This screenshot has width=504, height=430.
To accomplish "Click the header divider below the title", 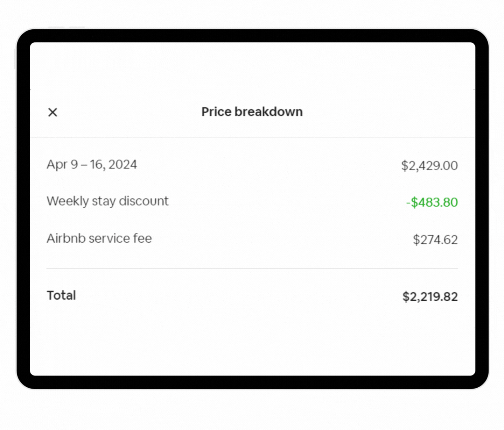I will point(252,137).
